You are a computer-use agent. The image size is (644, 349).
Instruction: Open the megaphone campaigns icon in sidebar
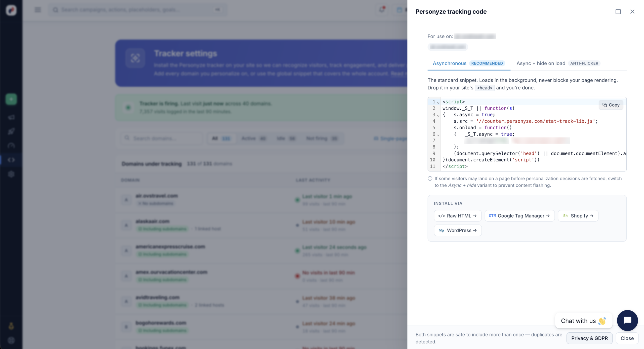point(11,117)
